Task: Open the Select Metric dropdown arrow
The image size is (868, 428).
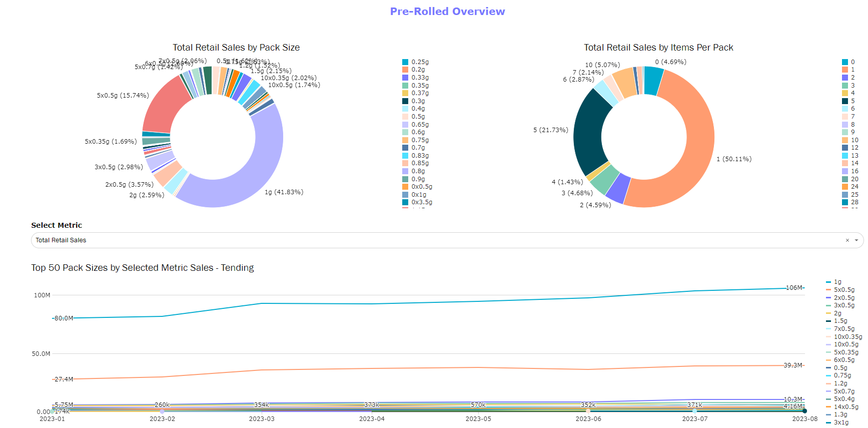Action: 856,240
